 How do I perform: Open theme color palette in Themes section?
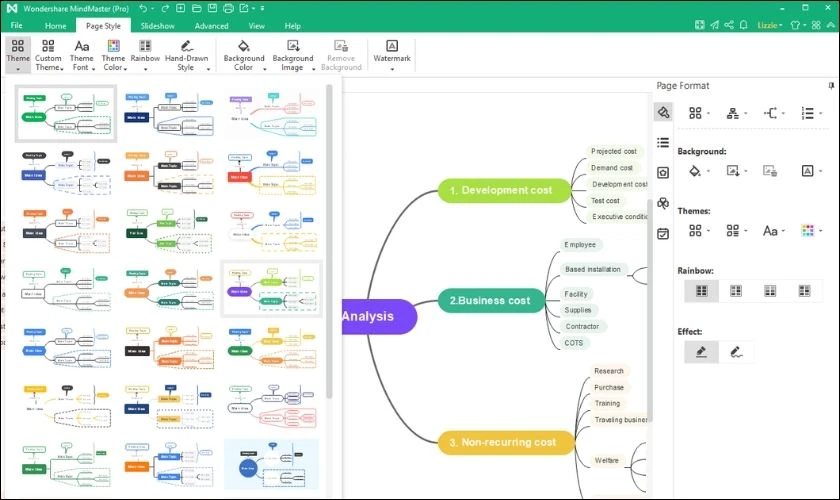click(812, 230)
